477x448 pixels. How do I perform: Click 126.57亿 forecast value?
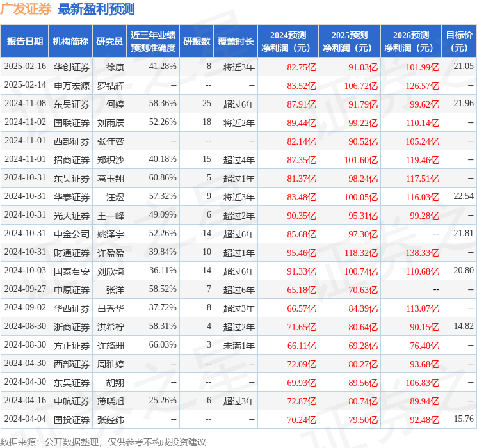click(x=422, y=86)
